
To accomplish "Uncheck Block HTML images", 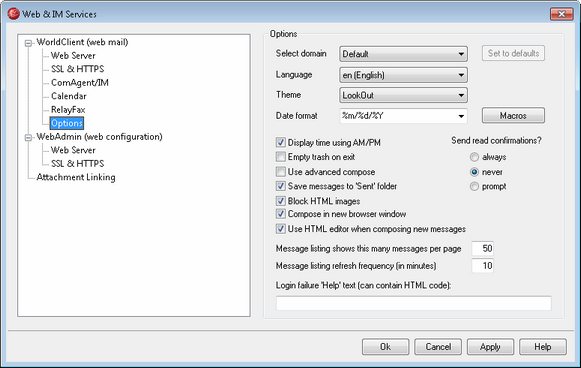I will point(280,201).
